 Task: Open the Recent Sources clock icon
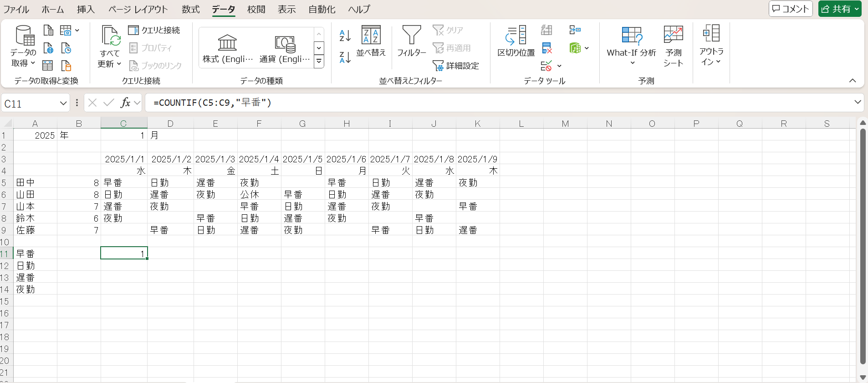[66, 48]
